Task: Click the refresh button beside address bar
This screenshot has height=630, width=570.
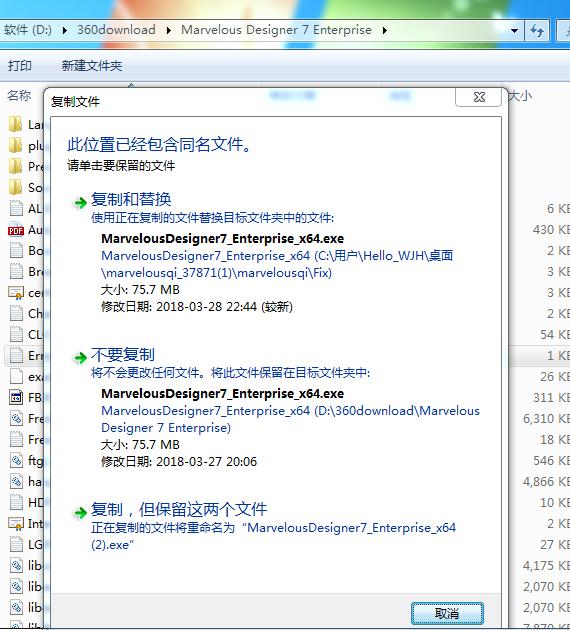Action: pyautogui.click(x=537, y=31)
